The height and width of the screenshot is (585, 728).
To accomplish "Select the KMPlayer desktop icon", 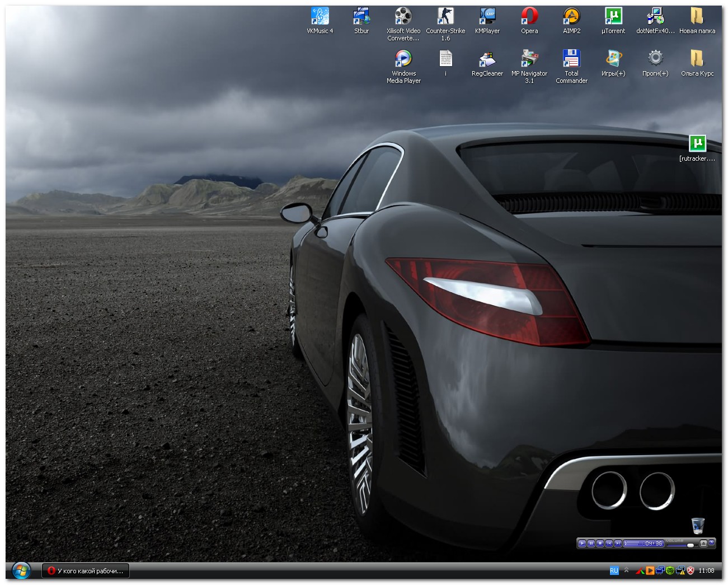I will click(x=487, y=17).
